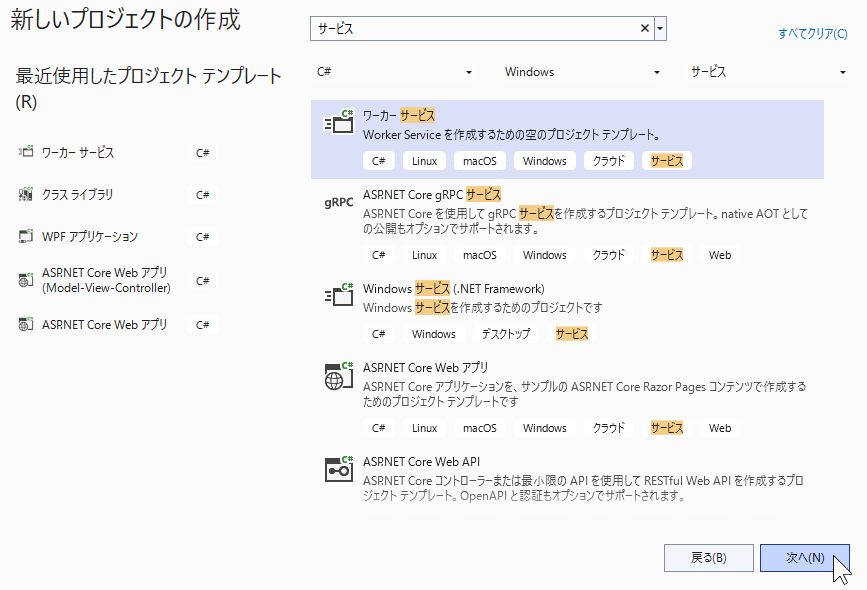Click the ASP.NET Core Web アプリ globe icon in results
Viewport: 867px width, 590px height.
[338, 375]
